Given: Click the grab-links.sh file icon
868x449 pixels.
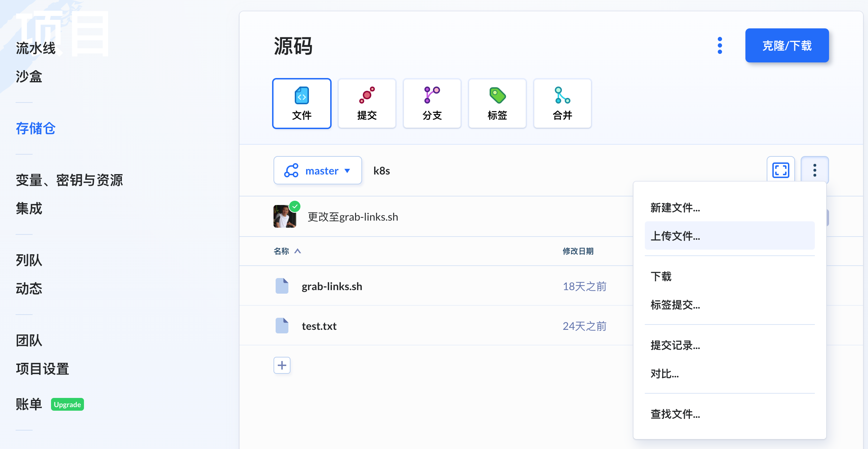Looking at the screenshot, I should point(282,286).
